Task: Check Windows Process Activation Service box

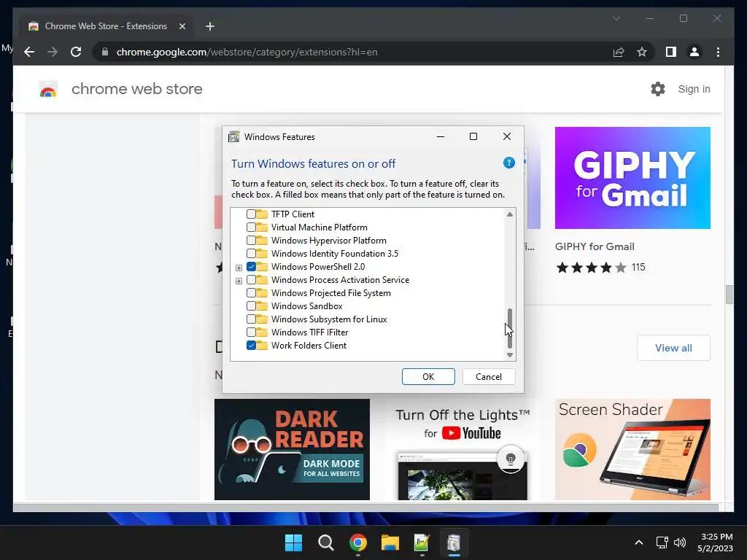Action: pos(251,279)
